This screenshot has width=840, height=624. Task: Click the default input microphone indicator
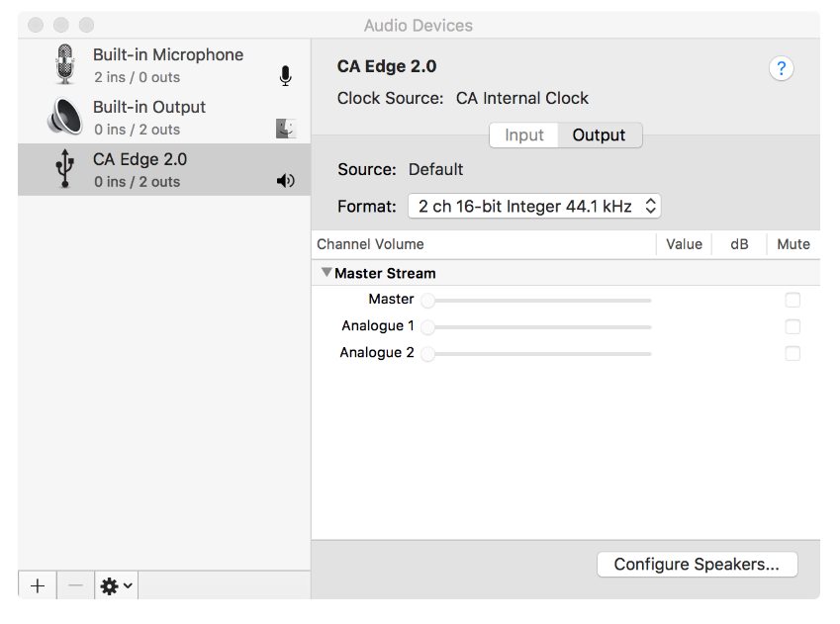click(x=286, y=76)
